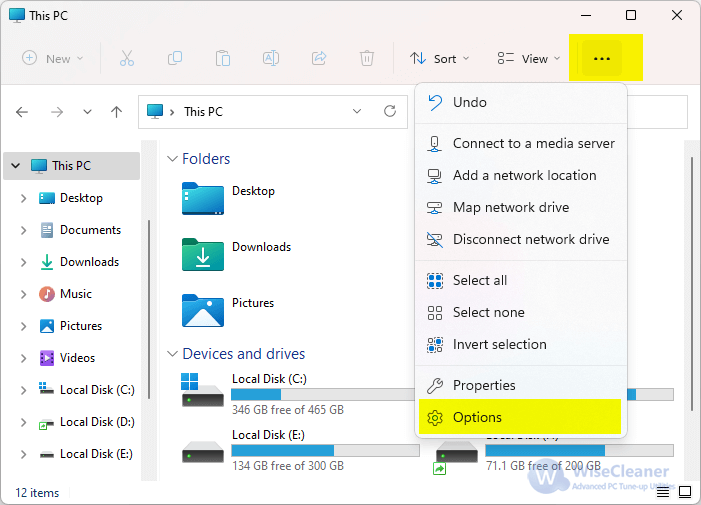Choose Map network drive
Screen dimensions: 701x505
(x=521, y=207)
